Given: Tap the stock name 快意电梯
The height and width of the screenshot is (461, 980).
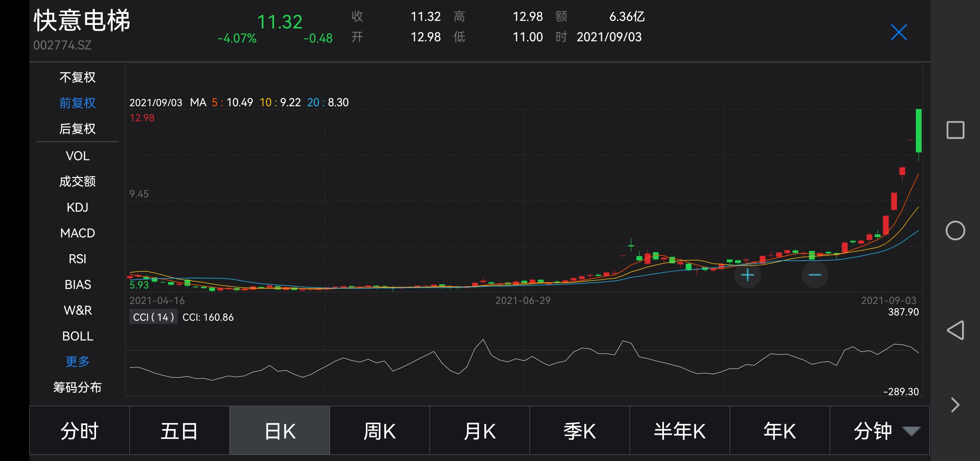Looking at the screenshot, I should pyautogui.click(x=82, y=20).
